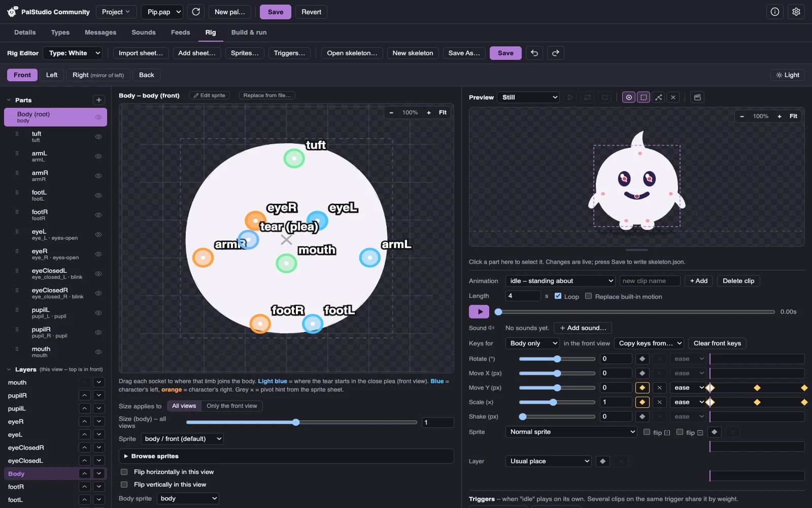Open the Body only keys dropdown
The height and width of the screenshot is (508, 812).
[532, 343]
